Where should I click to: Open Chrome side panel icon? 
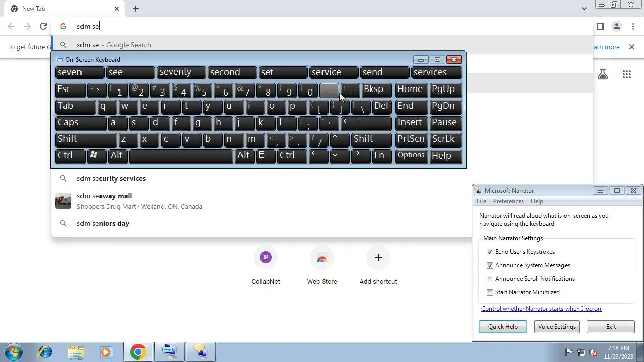point(600,26)
